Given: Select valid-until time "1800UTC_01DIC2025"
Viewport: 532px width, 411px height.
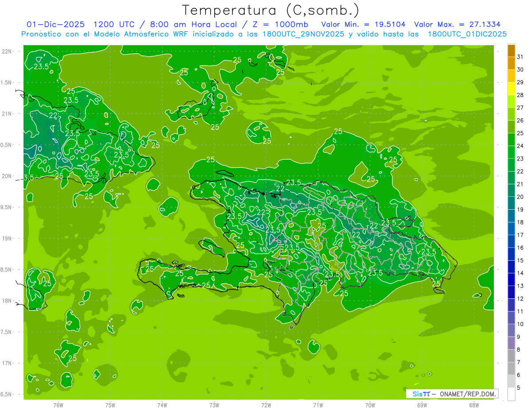Looking at the screenshot, I should 467,34.
